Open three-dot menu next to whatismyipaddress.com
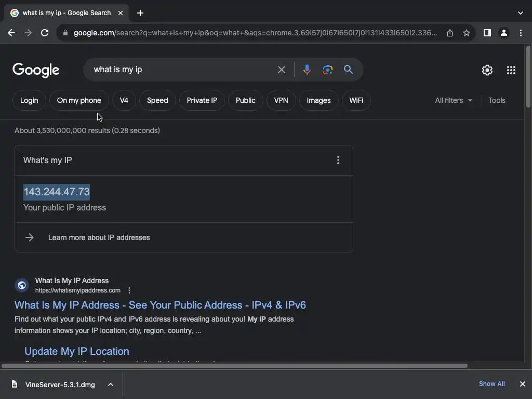This screenshot has height=399, width=532. (129, 290)
